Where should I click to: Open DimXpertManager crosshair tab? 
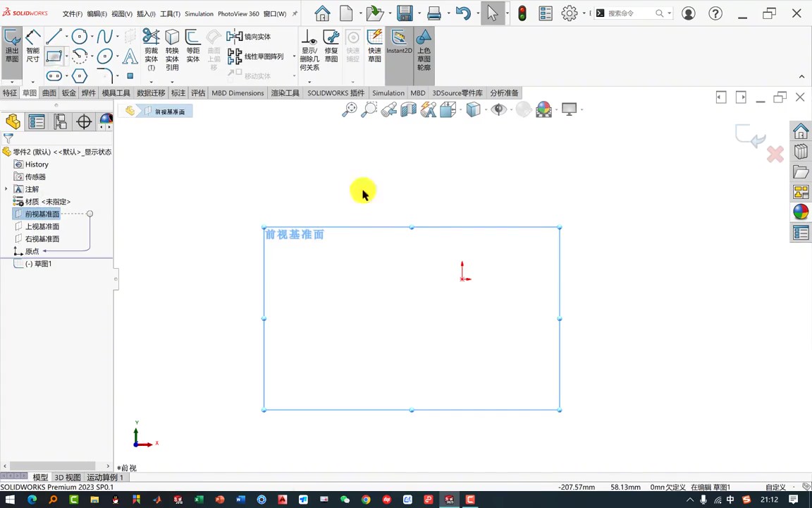[x=83, y=122]
